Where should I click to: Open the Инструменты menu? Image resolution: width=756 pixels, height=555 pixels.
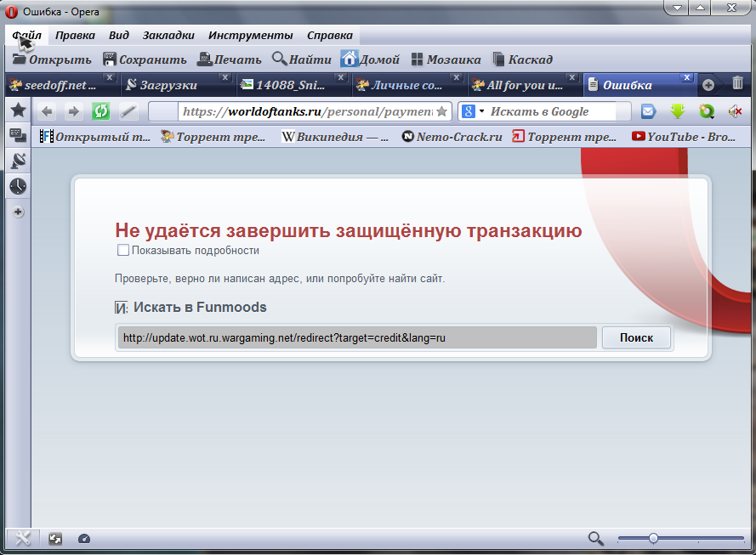[x=250, y=35]
